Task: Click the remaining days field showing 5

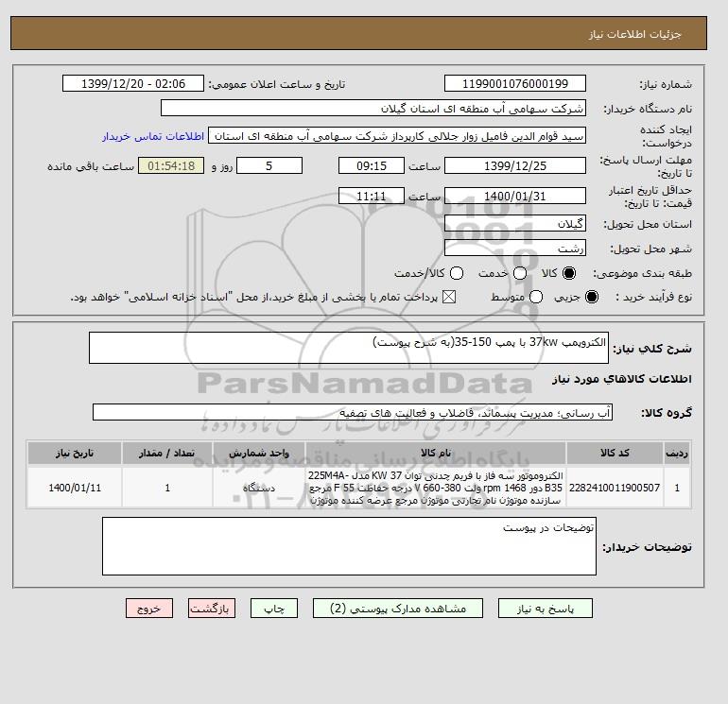Action: (269, 165)
